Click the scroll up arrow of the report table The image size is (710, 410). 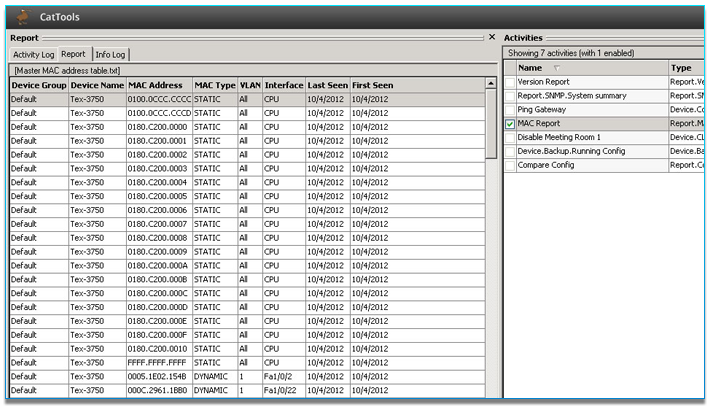click(490, 86)
